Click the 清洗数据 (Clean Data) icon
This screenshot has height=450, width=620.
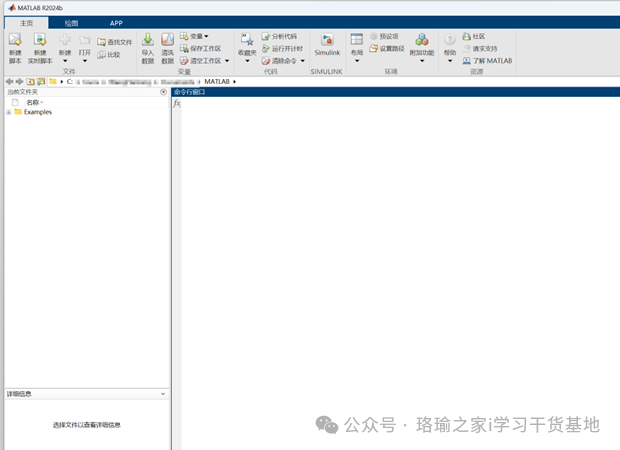point(167,40)
